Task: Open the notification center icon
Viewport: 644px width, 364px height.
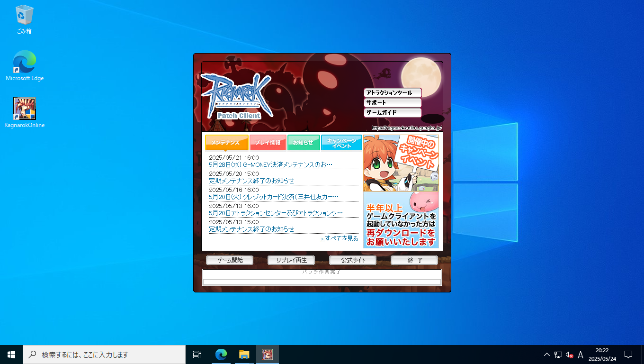Action: [628, 355]
